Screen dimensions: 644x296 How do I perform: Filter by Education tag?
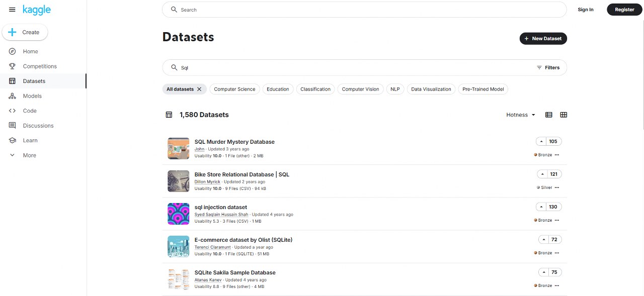[x=278, y=89]
